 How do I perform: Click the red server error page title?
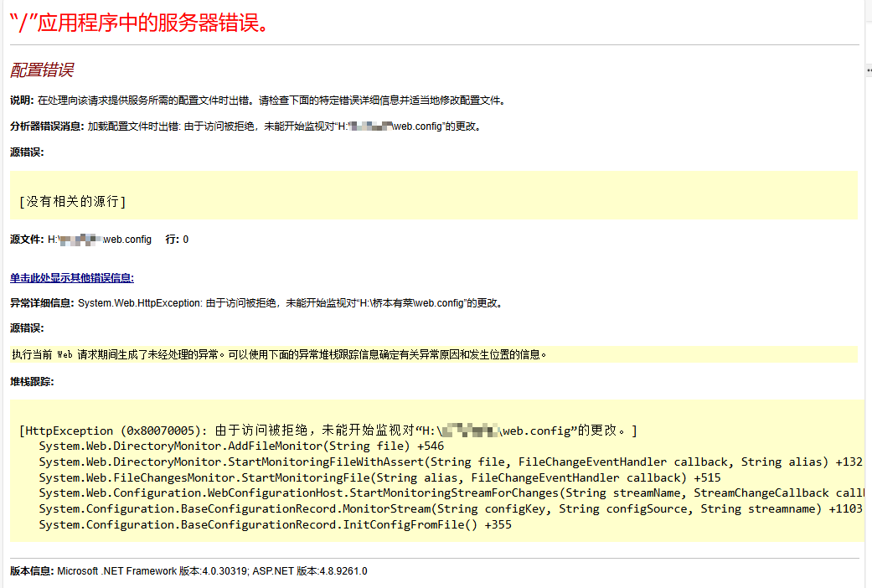pyautogui.click(x=141, y=23)
